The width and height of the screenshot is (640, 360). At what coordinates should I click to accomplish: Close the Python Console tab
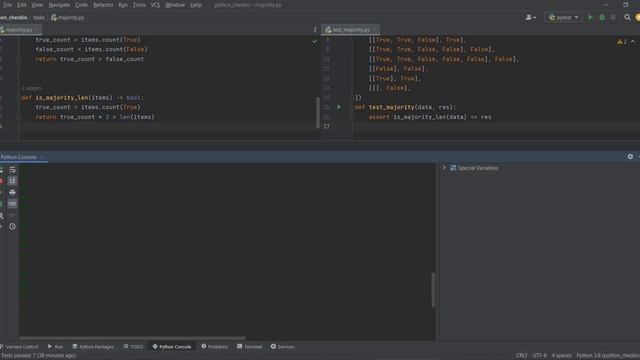[41, 157]
